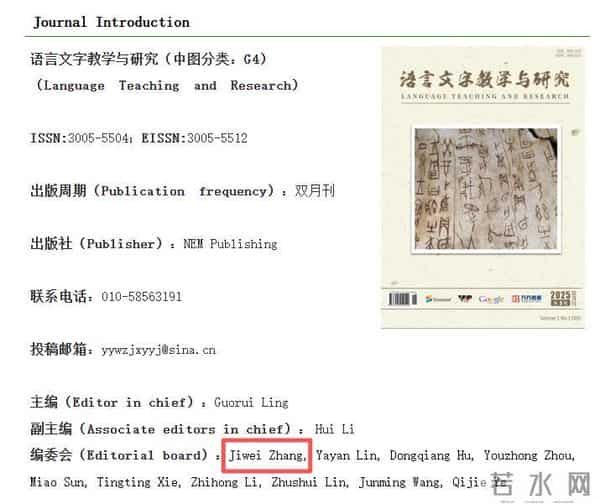Click the 联系电话 label
Image resolution: width=600 pixels, height=504 pixels.
[x=61, y=296]
